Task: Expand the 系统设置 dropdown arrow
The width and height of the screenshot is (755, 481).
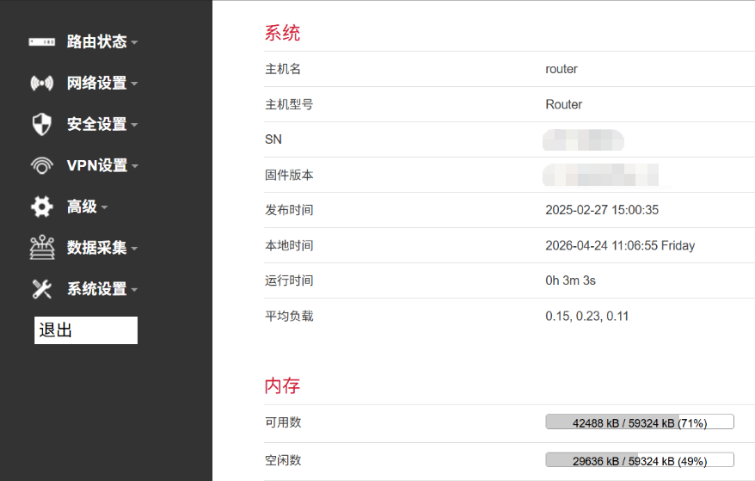Action: point(134,290)
